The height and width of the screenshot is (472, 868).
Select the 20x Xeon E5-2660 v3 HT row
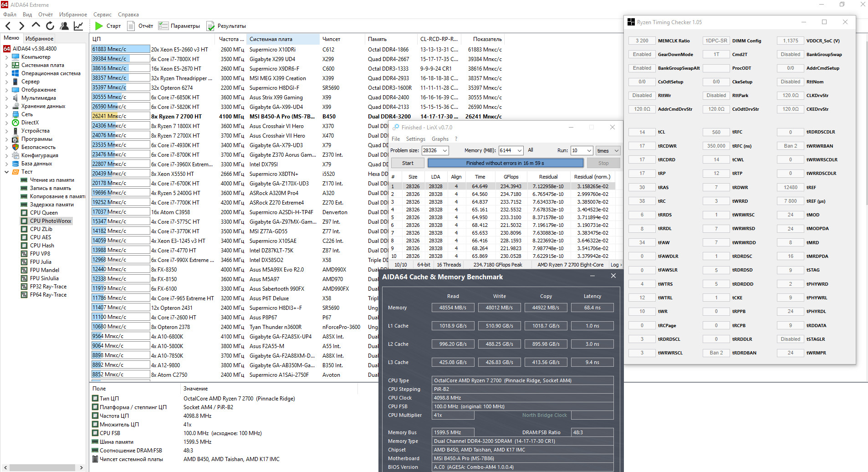pyautogui.click(x=297, y=49)
